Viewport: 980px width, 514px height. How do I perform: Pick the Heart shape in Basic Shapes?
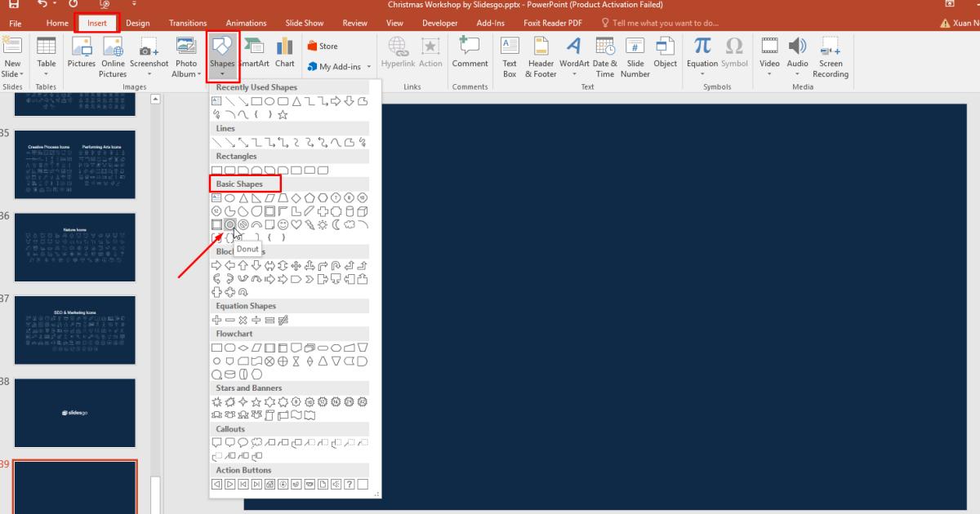coord(296,224)
